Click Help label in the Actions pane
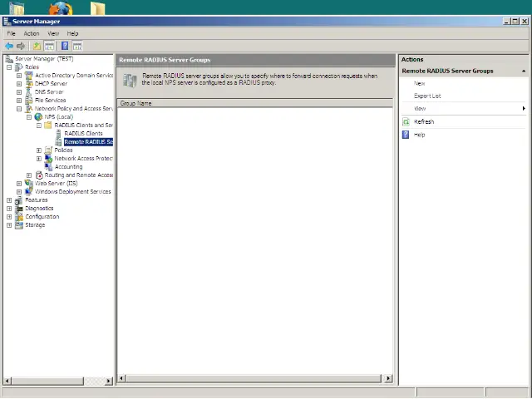The image size is (532, 399). pos(419,135)
